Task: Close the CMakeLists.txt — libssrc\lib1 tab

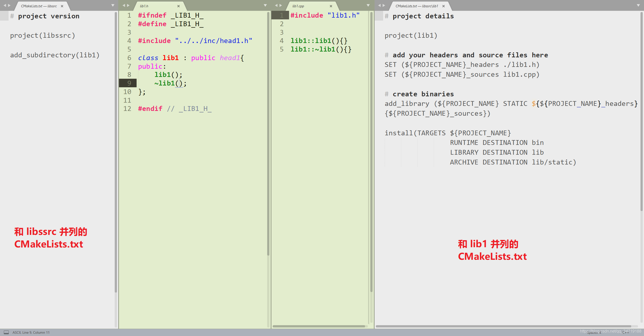Action: click(x=444, y=6)
